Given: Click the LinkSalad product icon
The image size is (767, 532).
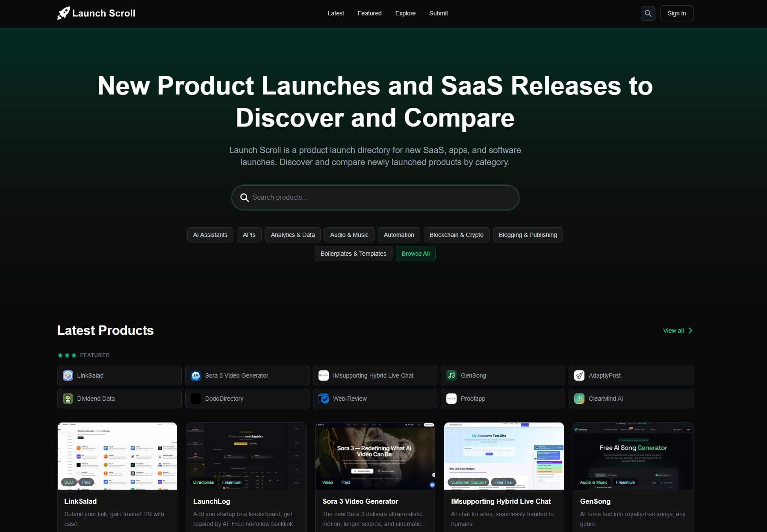Looking at the screenshot, I should (x=68, y=375).
